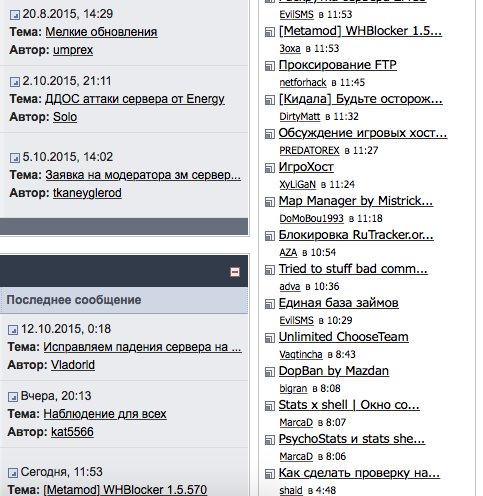Click the thread icon next to Как сделать проверку на...

[270, 474]
